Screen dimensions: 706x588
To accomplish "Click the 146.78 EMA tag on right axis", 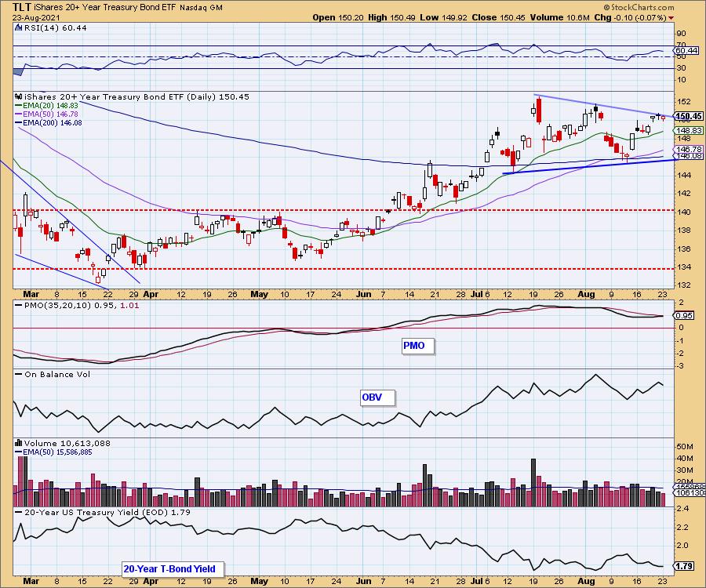I will point(689,149).
